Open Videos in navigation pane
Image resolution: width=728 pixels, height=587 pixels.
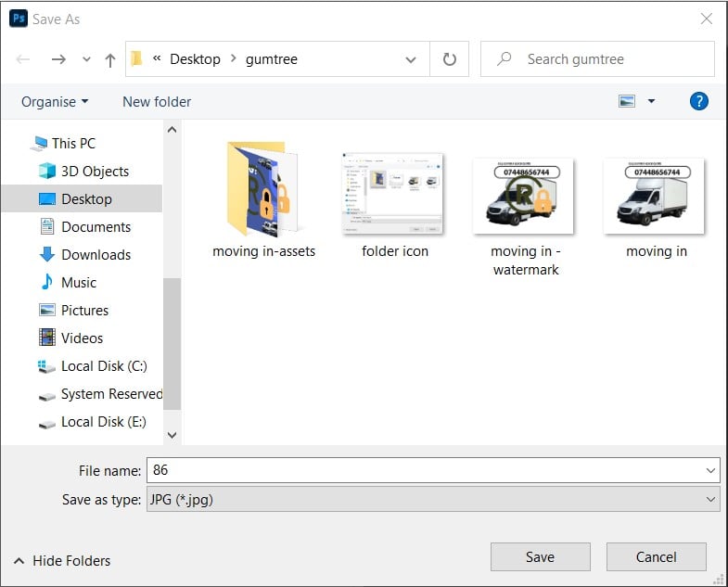82,338
